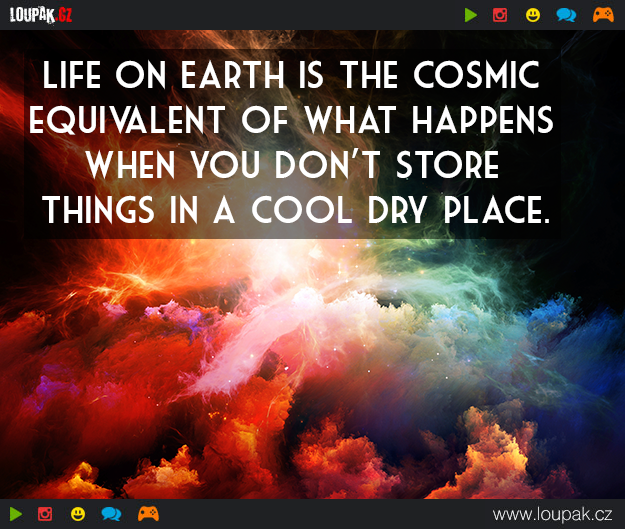Screen dimensions: 625x529
Task: Open the red camera icon in top bar
Action: [x=500, y=15]
